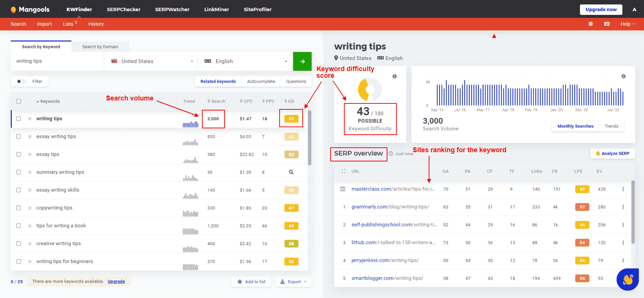
Task: Switch to Autocomplete tab
Action: point(261,81)
